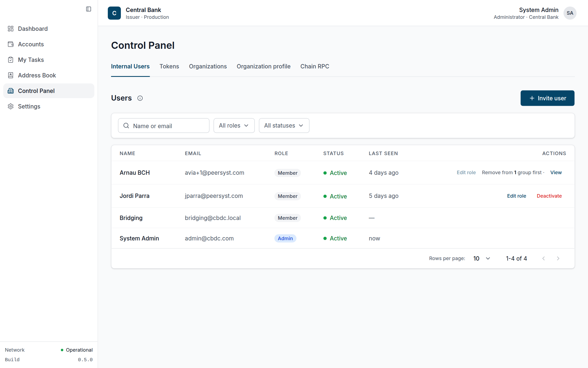Click the Settings gear icon

coord(11,106)
